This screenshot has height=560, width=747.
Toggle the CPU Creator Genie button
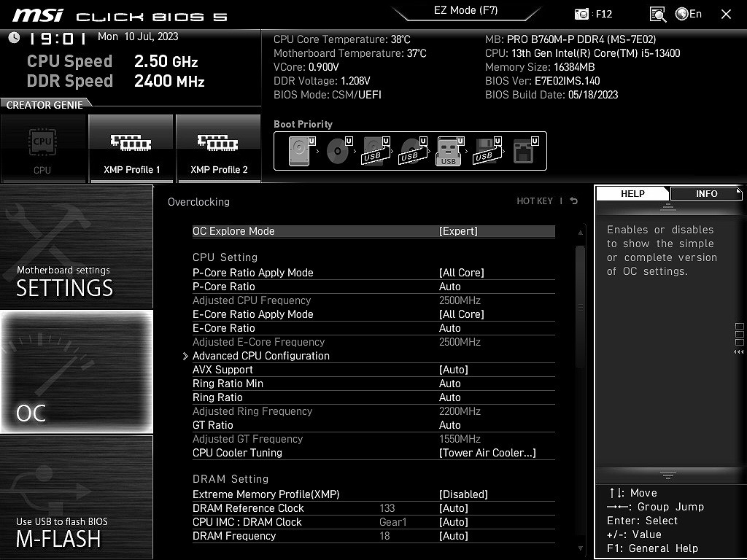click(42, 148)
